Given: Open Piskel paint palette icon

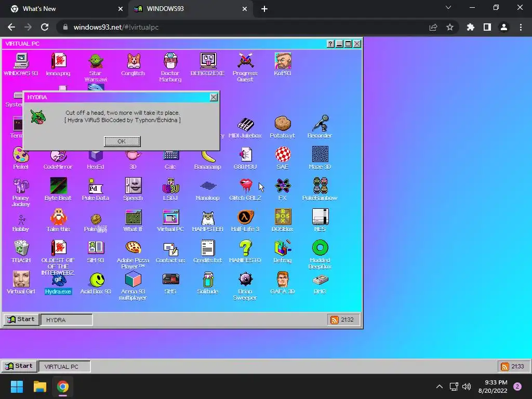Looking at the screenshot, I should tap(21, 155).
